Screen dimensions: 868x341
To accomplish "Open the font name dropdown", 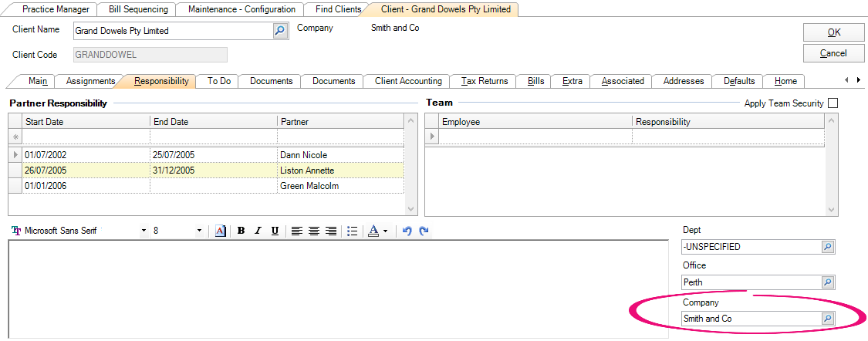I will [x=144, y=231].
